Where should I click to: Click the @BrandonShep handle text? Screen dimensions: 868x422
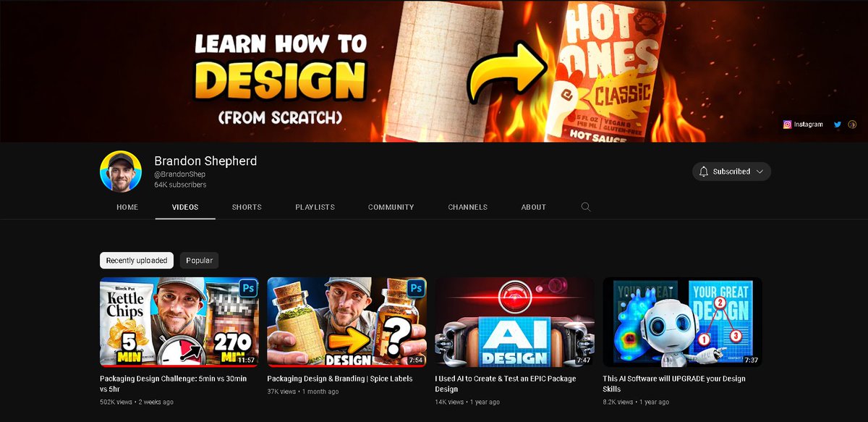tap(180, 174)
